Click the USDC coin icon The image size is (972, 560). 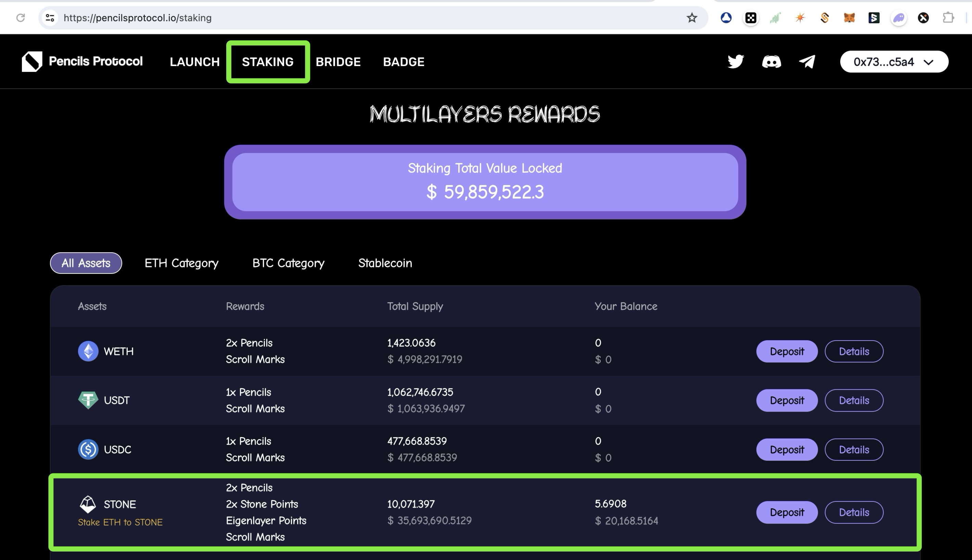coord(88,449)
